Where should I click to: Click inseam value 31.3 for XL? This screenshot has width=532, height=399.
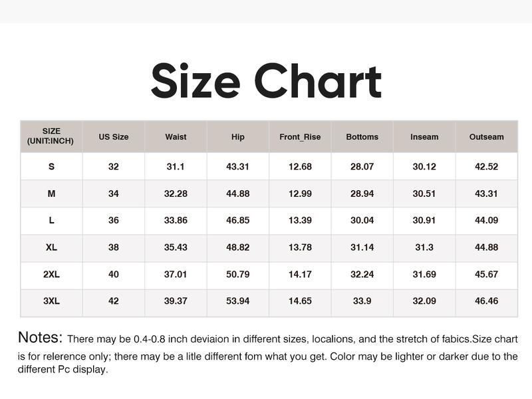[x=424, y=247]
